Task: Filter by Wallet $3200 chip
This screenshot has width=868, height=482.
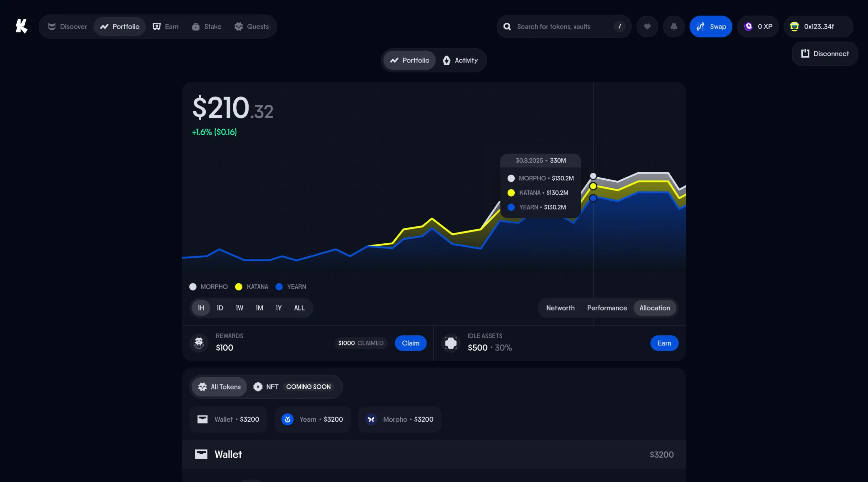Action: coord(228,419)
